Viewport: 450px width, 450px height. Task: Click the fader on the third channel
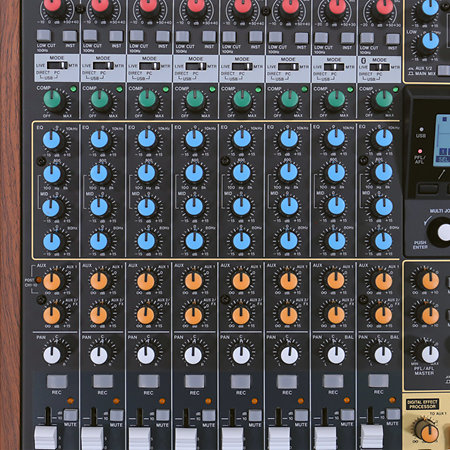point(140,439)
